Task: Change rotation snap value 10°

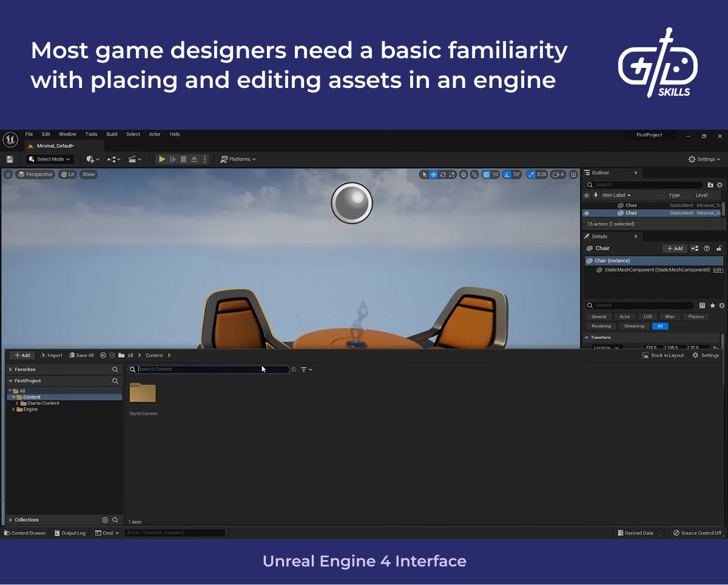Action: point(517,175)
